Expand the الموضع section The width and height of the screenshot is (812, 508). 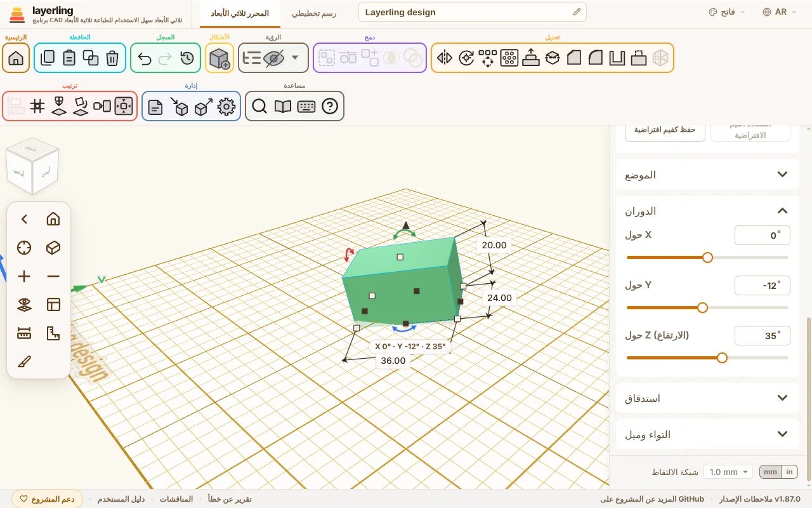click(x=707, y=175)
